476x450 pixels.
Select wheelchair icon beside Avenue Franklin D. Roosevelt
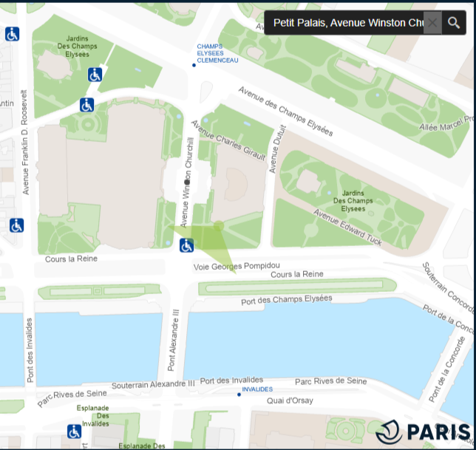pyautogui.click(x=16, y=225)
